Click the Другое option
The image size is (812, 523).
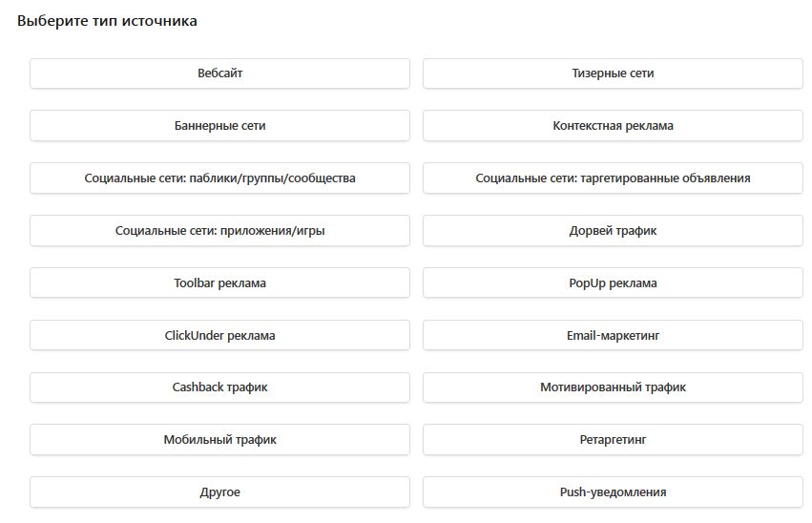click(219, 492)
